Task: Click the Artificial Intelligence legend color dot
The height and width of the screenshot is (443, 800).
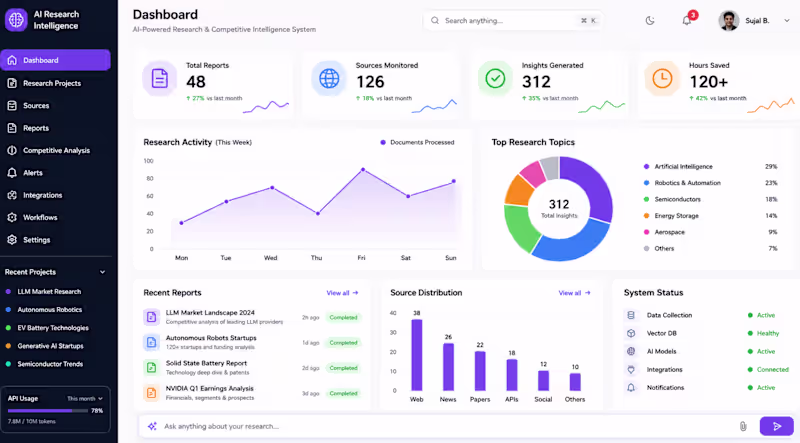Action: [x=646, y=166]
